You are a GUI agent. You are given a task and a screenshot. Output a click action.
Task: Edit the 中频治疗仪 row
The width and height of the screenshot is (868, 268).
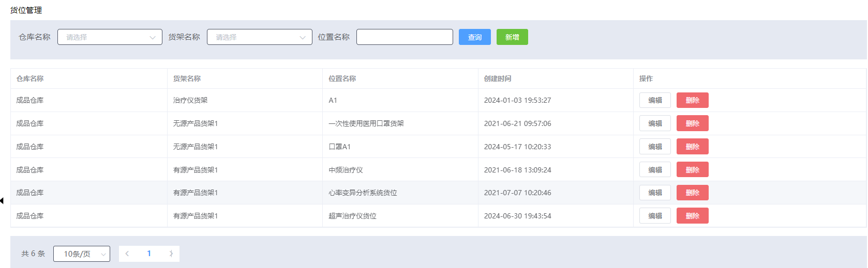pos(655,170)
